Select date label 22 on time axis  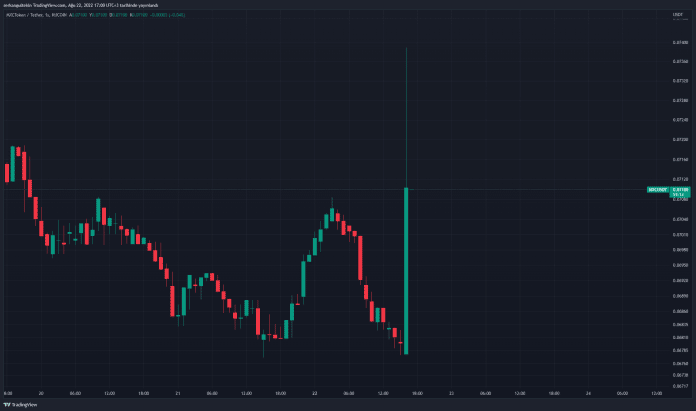tap(313, 392)
